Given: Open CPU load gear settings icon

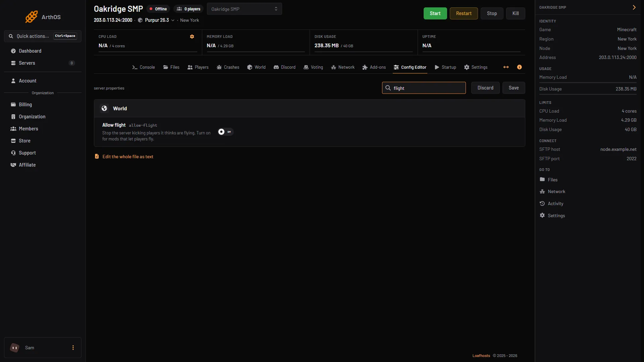Looking at the screenshot, I should [x=192, y=37].
